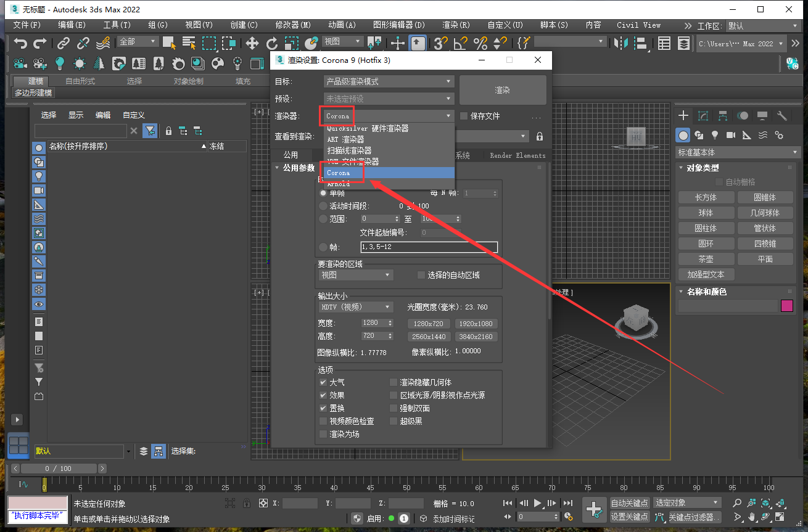This screenshot has height=532, width=808.
Task: Open the Modify command panel
Action: [703, 115]
